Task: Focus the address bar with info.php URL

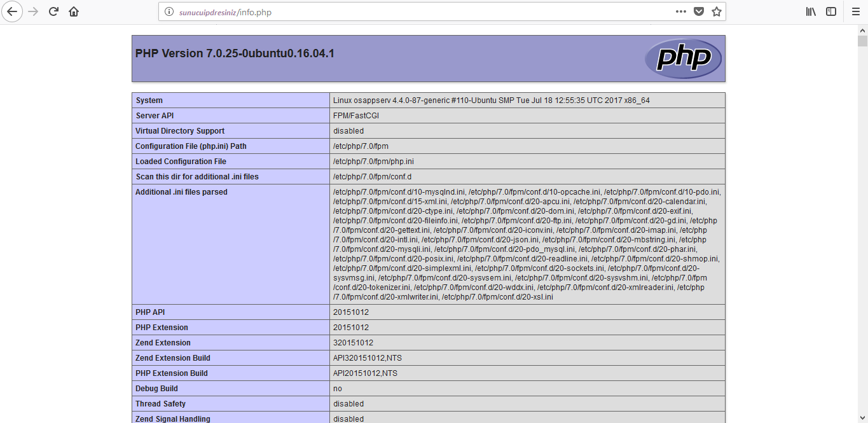Action: (413, 12)
